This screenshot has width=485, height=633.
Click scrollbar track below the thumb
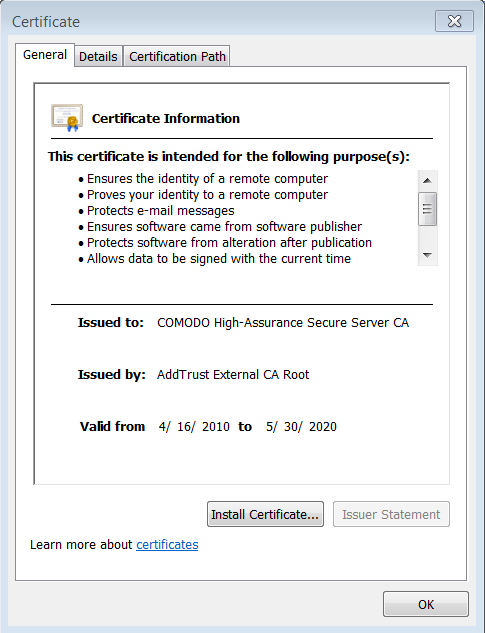pos(427,236)
